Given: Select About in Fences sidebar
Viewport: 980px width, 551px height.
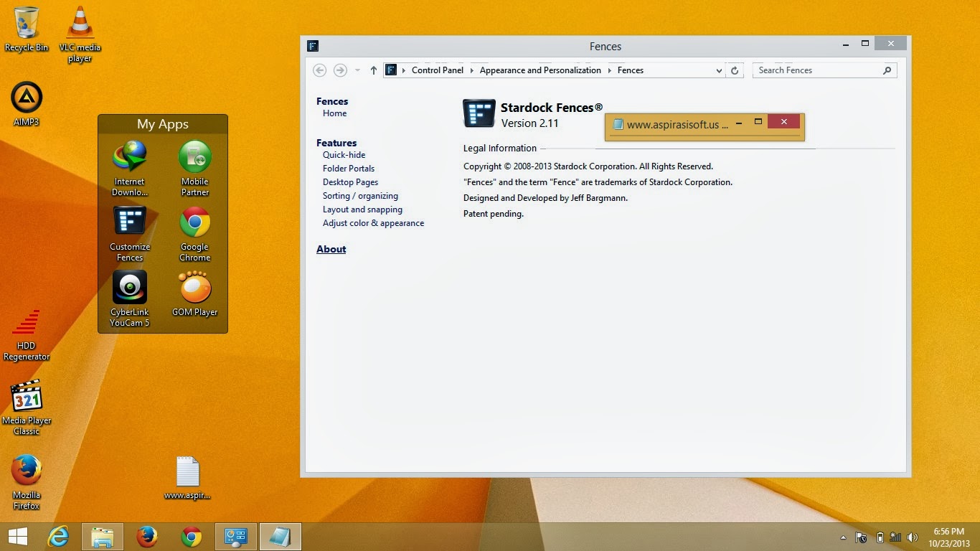Looking at the screenshot, I should pos(331,249).
